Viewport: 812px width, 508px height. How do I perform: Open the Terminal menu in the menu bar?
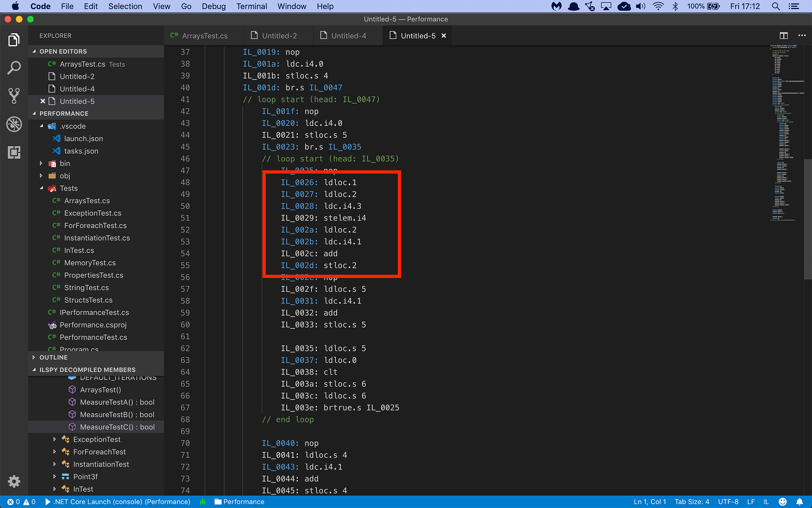point(251,6)
